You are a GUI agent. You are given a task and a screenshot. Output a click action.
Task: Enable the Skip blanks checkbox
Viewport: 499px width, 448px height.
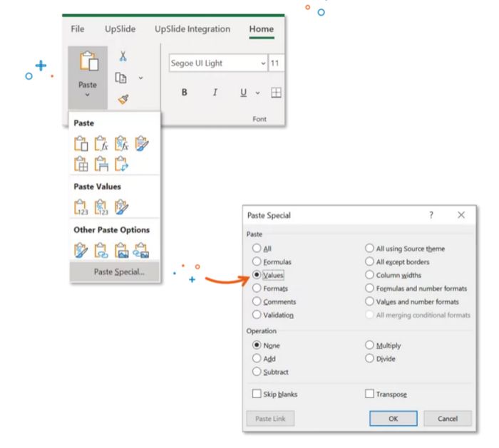(257, 394)
